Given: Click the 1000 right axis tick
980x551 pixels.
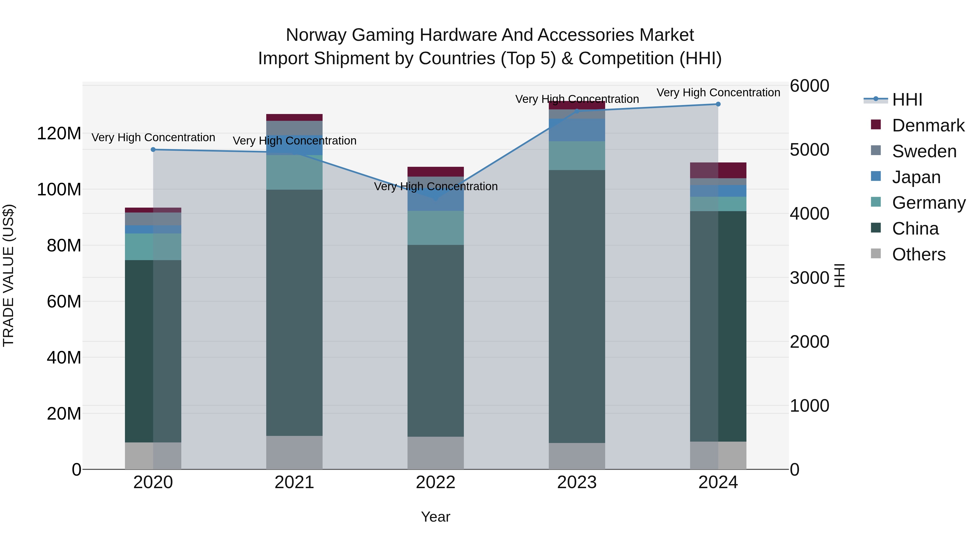Looking at the screenshot, I should click(810, 406).
